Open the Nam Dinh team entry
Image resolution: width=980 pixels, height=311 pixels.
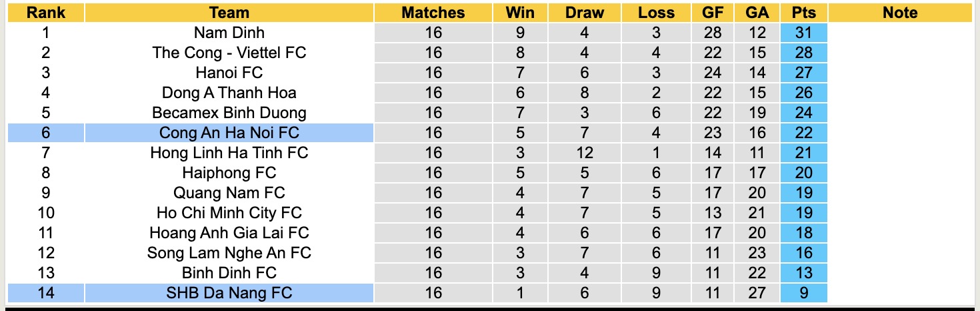point(229,33)
